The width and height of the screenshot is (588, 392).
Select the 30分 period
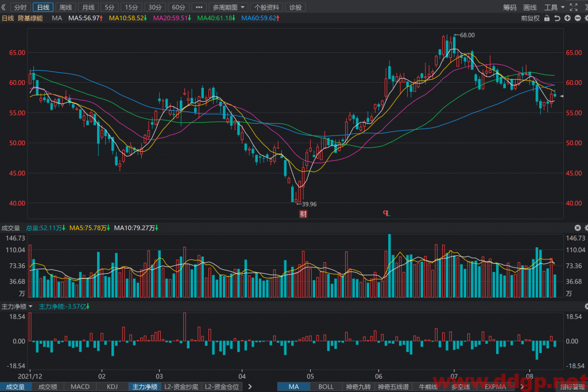coord(155,7)
